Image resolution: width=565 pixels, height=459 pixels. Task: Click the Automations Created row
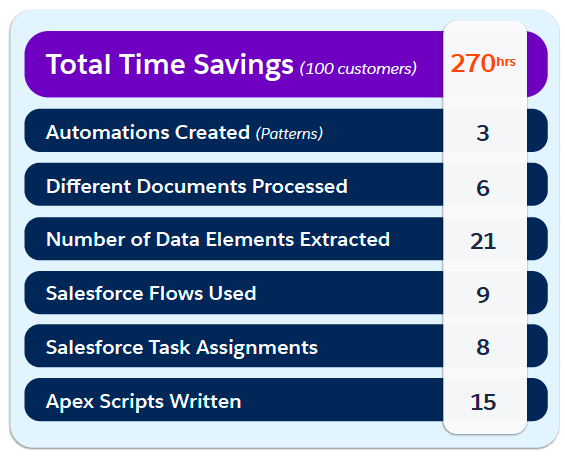coord(286,130)
